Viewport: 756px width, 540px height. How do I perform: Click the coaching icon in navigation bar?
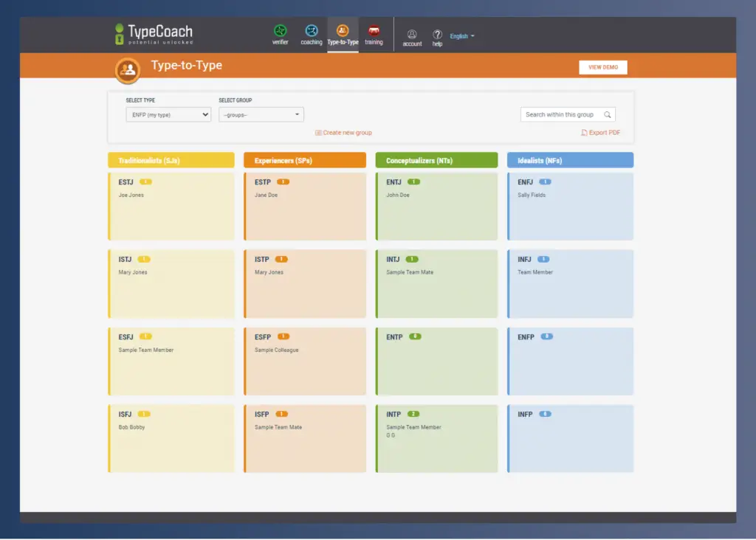[312, 31]
